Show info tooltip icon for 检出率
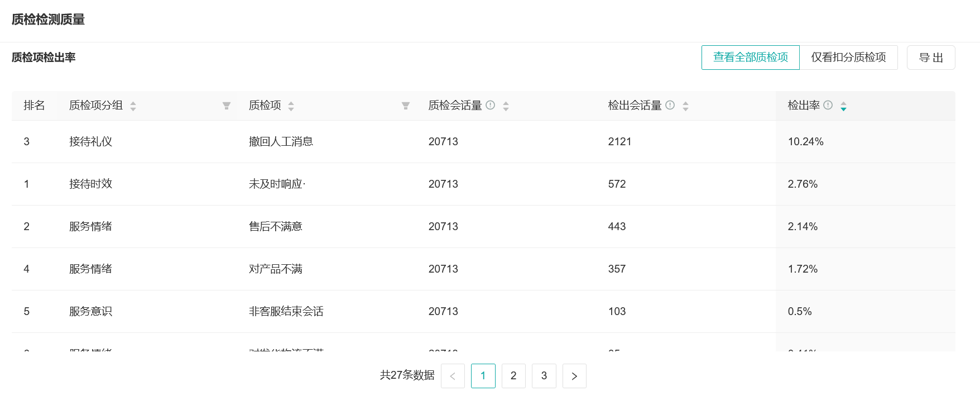The height and width of the screenshot is (405, 980). tap(828, 105)
